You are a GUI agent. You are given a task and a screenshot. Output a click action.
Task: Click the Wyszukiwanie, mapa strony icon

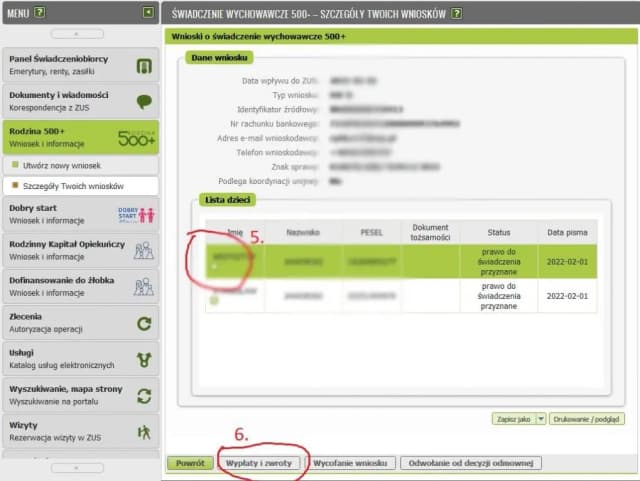click(144, 395)
